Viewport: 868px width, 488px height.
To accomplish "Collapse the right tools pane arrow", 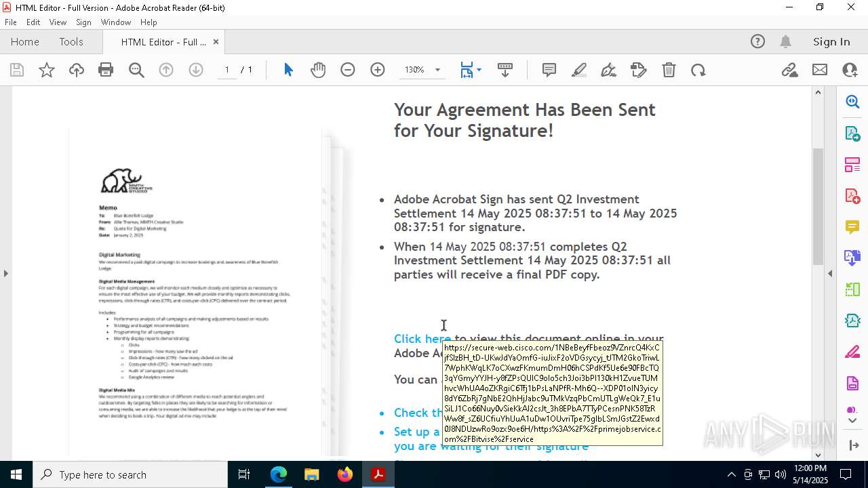I will point(830,273).
